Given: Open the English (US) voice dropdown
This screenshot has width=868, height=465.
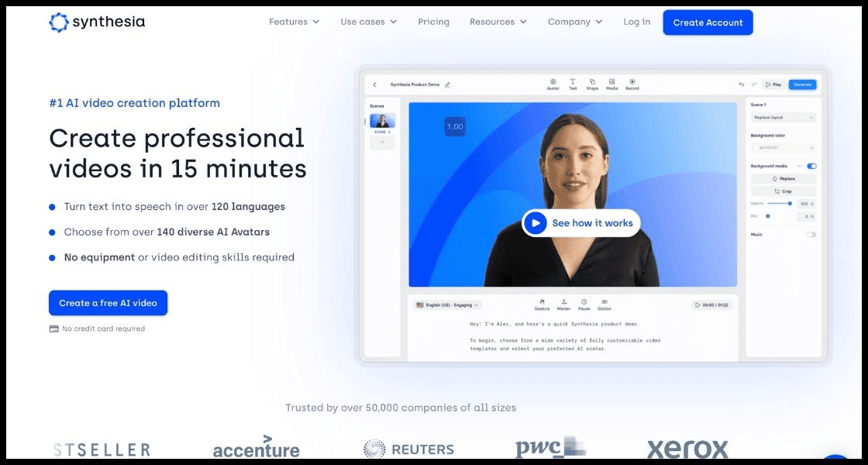Looking at the screenshot, I should (x=448, y=305).
